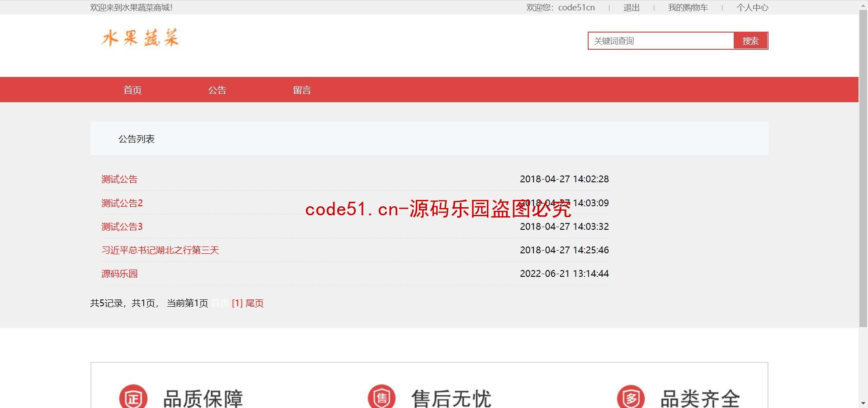Open the 测试公告3 announcement

click(x=122, y=227)
